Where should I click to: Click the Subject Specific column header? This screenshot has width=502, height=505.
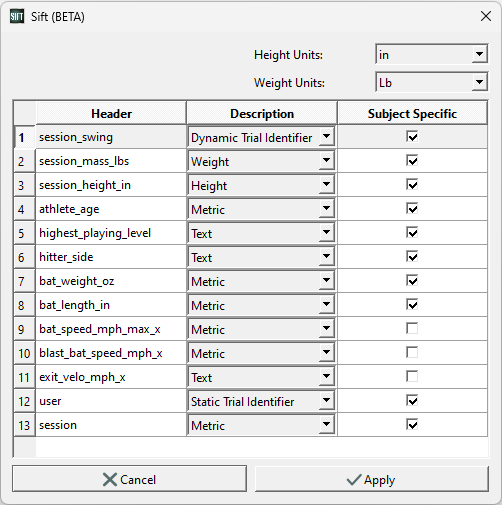click(412, 113)
